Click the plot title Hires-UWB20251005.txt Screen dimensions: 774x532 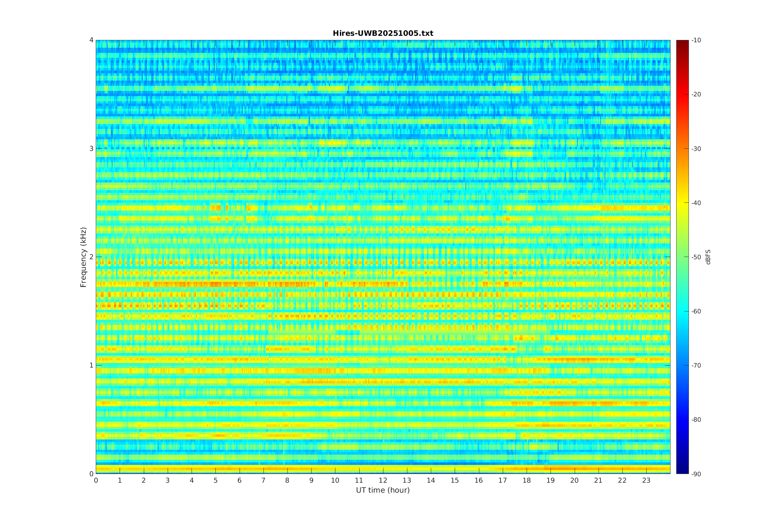click(383, 33)
